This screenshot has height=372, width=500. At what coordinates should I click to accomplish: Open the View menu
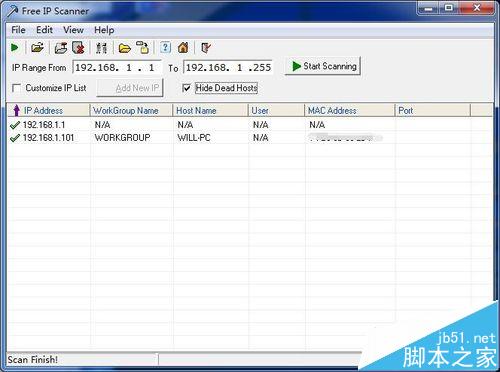[73, 30]
